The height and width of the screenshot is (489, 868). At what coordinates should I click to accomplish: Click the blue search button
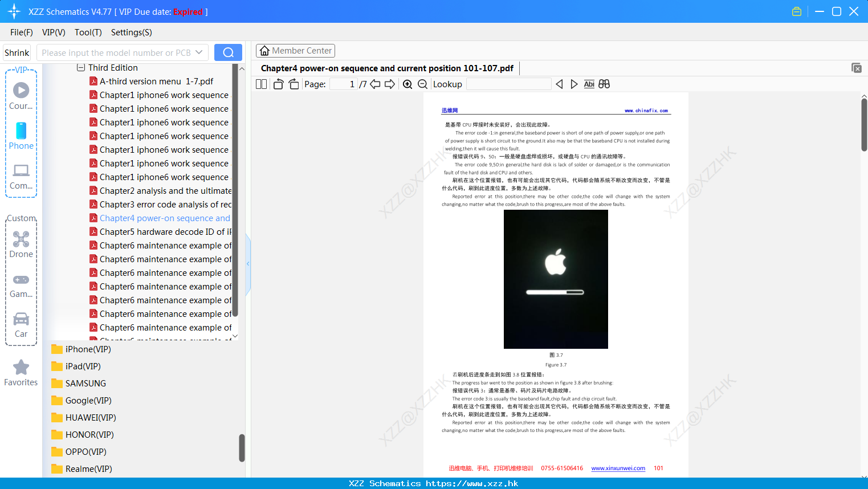(x=228, y=52)
